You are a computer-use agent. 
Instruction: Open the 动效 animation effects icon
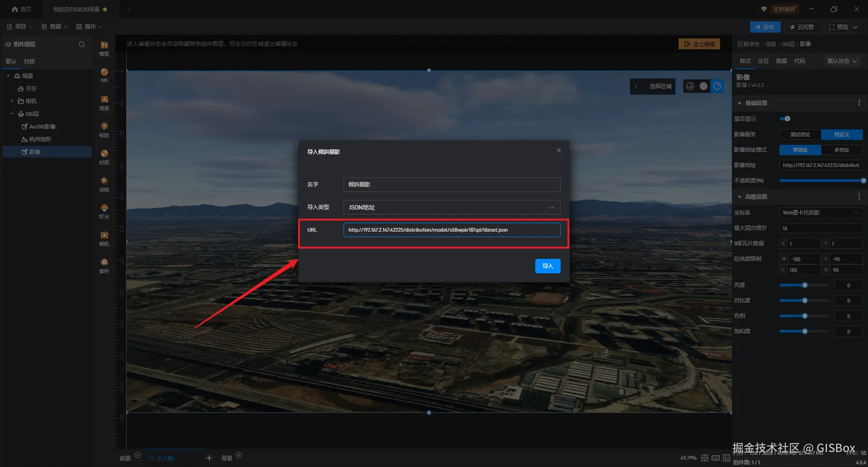click(104, 184)
